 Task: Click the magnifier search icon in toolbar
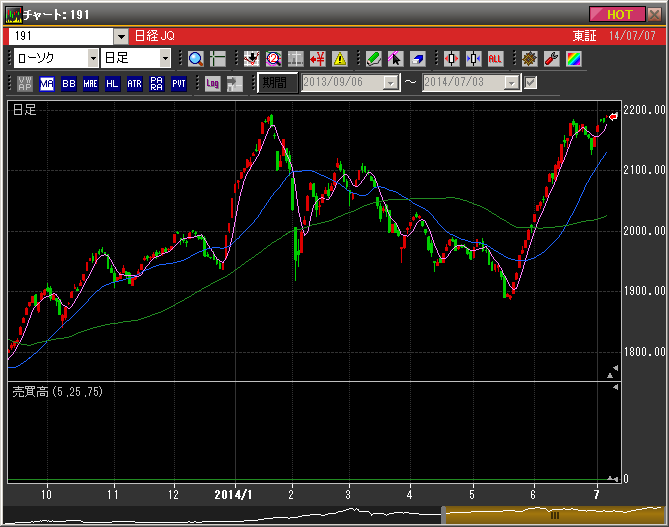pos(196,59)
